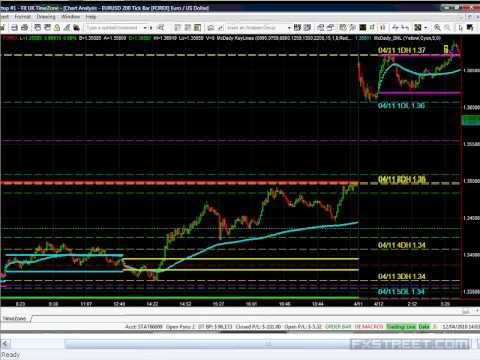Expand the dropdown next to the grid icon
This screenshot has height=360, width=480.
[426, 28]
